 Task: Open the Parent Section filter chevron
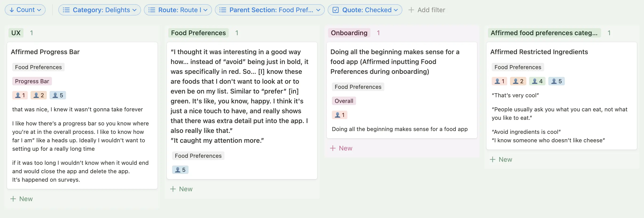318,10
